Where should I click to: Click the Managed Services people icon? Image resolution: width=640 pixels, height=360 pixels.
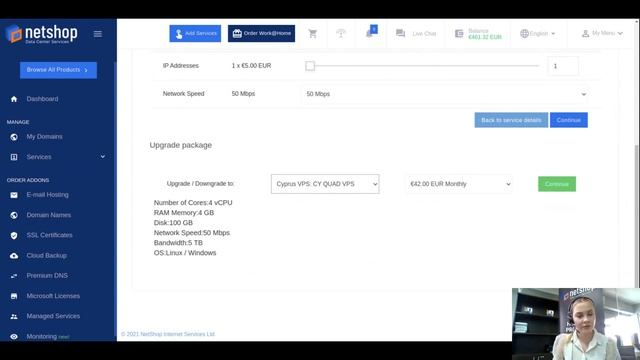pyautogui.click(x=14, y=316)
